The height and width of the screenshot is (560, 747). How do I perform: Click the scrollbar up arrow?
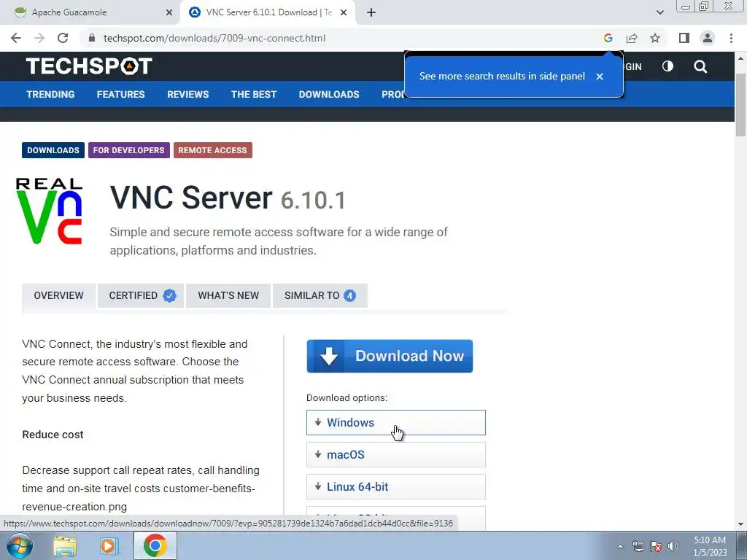[741, 58]
